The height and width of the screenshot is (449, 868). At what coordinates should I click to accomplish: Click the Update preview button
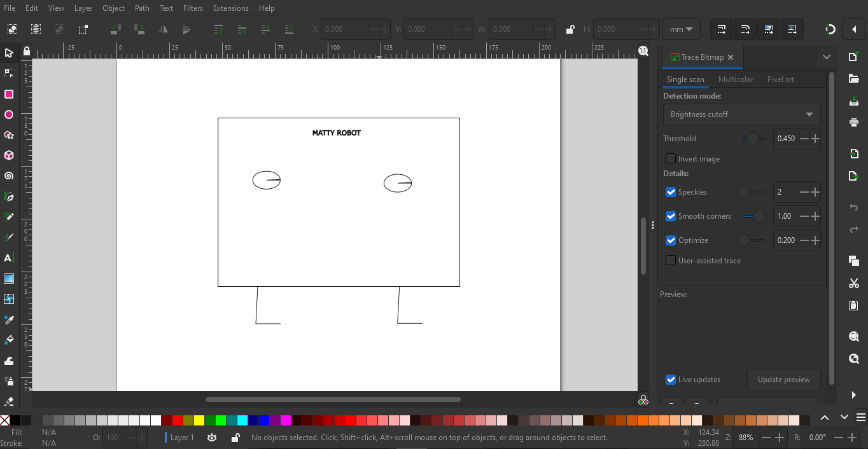784,380
